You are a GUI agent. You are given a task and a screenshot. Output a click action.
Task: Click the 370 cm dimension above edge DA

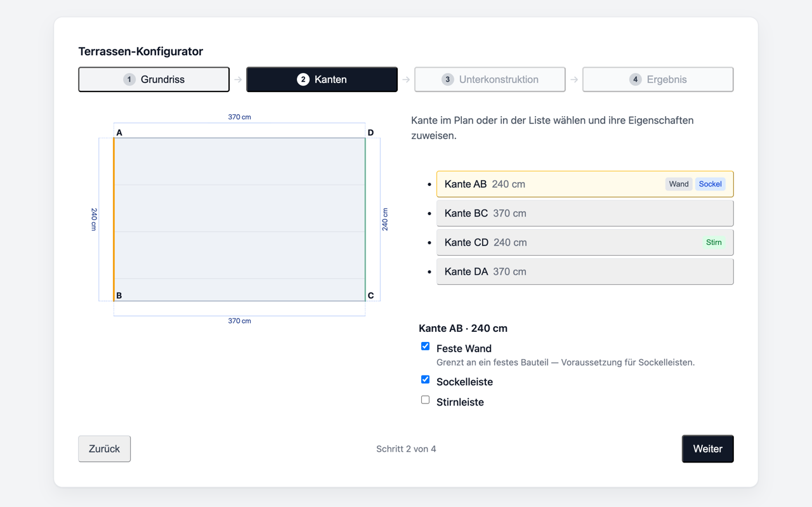(240, 117)
